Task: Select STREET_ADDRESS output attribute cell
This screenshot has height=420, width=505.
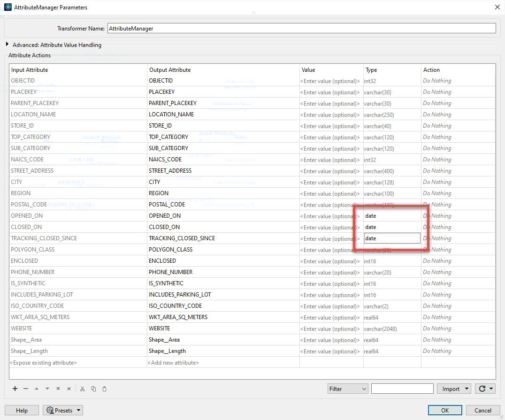Action: click(x=223, y=171)
